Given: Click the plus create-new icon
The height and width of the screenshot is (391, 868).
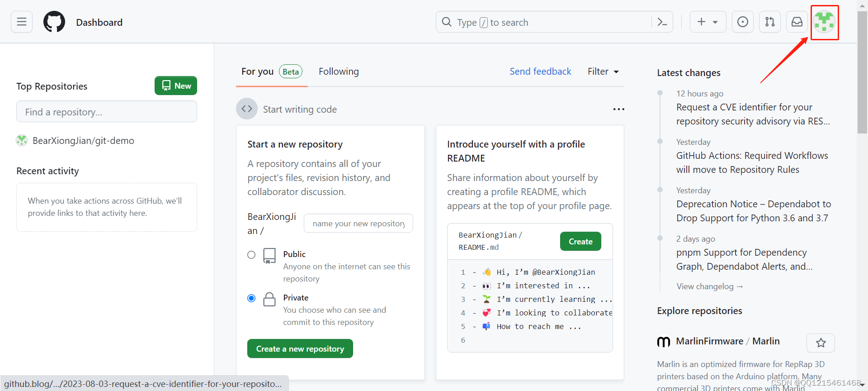Looking at the screenshot, I should pyautogui.click(x=701, y=22).
